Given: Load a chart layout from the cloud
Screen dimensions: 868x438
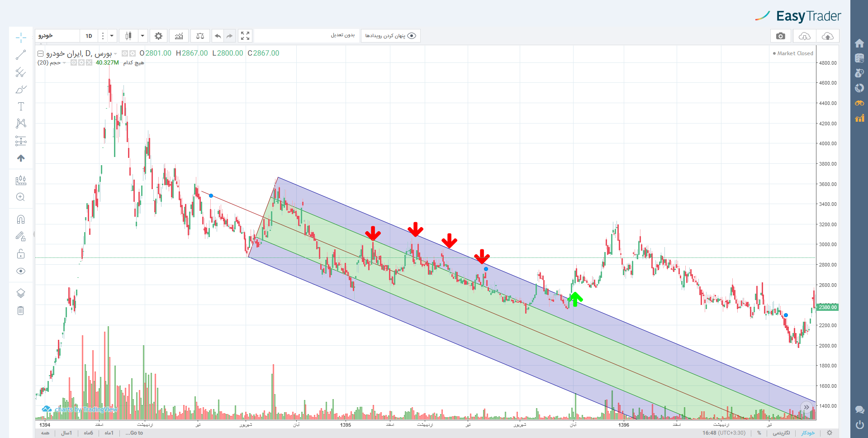Looking at the screenshot, I should coord(804,36).
